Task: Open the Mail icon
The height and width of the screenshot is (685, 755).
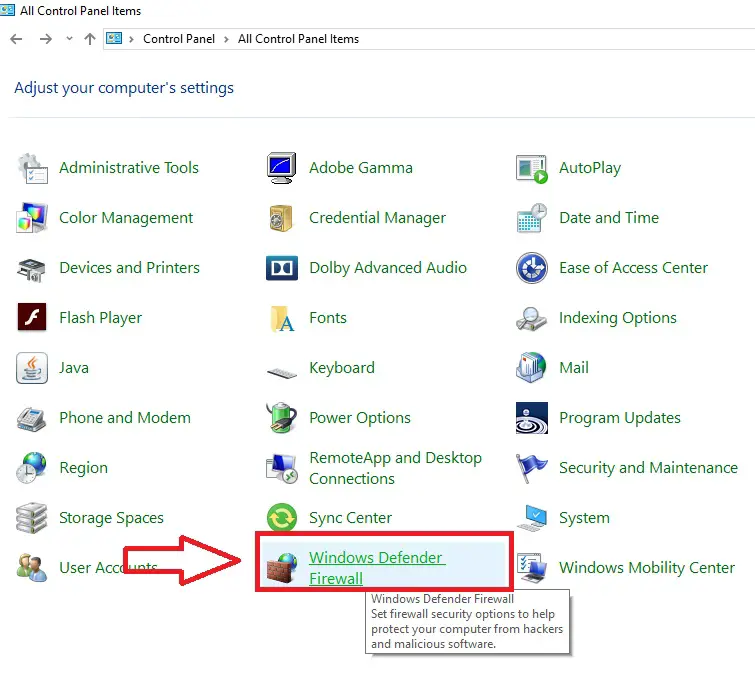Action: 531,368
